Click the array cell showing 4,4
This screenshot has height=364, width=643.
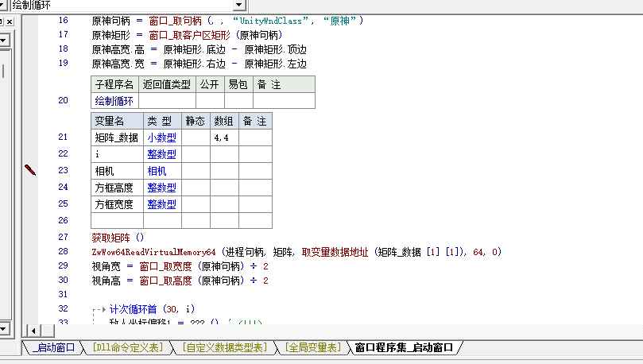pyautogui.click(x=222, y=137)
